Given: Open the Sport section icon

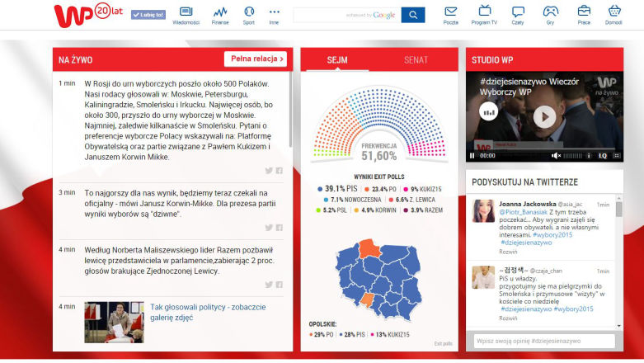Looking at the screenshot, I should click(x=249, y=16).
